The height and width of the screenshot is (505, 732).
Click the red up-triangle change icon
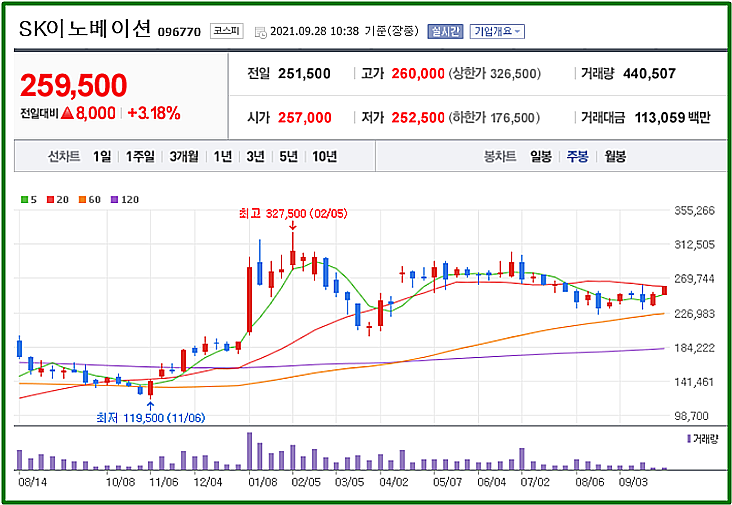[67, 113]
